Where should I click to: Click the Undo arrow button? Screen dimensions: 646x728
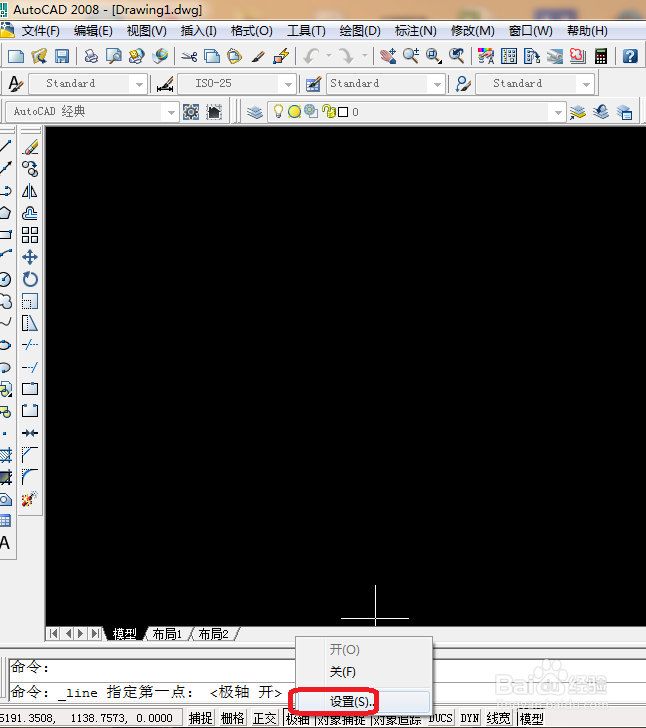(x=311, y=57)
